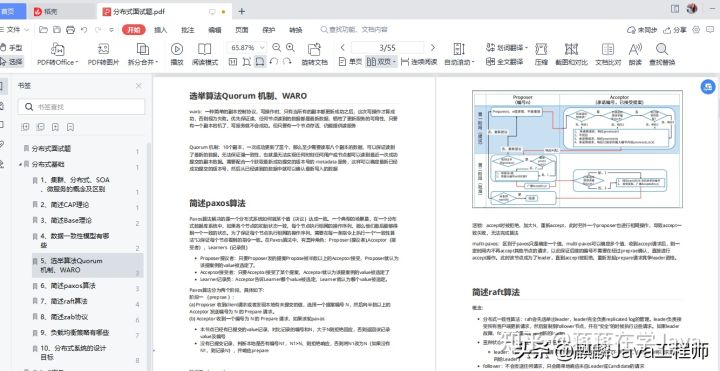Open the 自动滚动 dropdown
This screenshot has height=371, width=720.
[459, 62]
